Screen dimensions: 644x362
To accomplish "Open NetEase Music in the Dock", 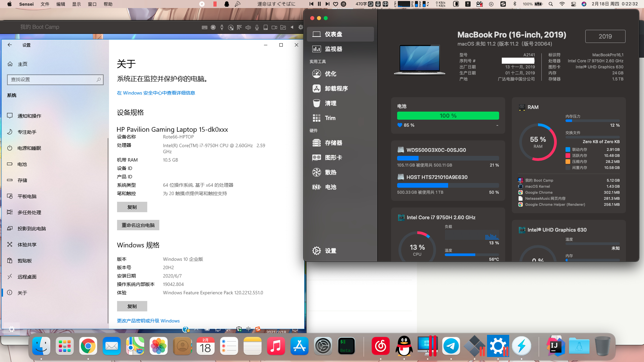I will (x=381, y=346).
